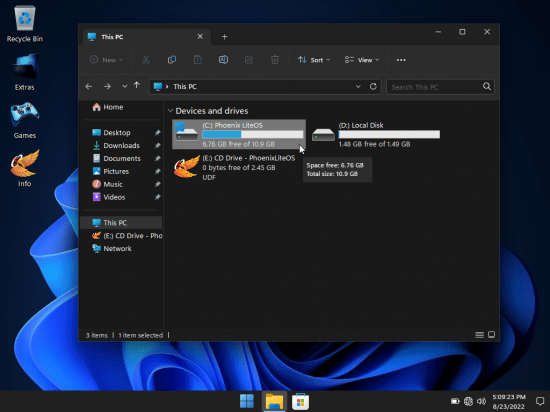
Task: Expand recent locations chevron near navigation arrows
Action: 125,86
